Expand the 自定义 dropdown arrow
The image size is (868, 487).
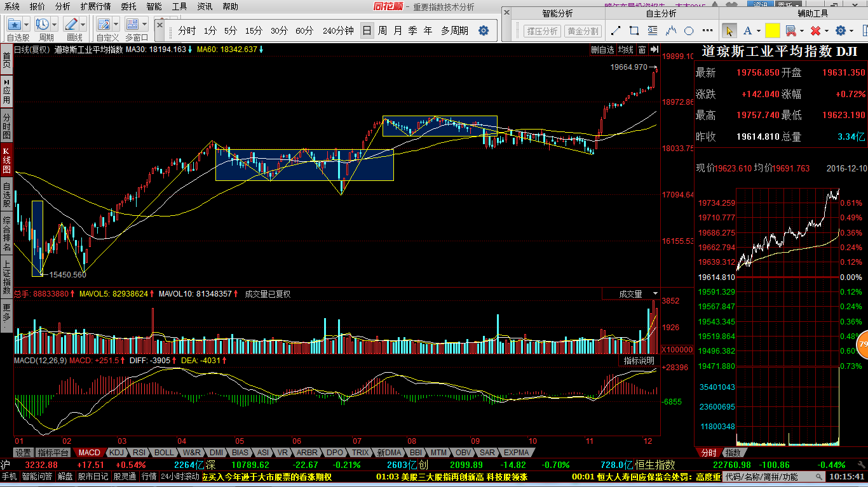pyautogui.click(x=116, y=25)
